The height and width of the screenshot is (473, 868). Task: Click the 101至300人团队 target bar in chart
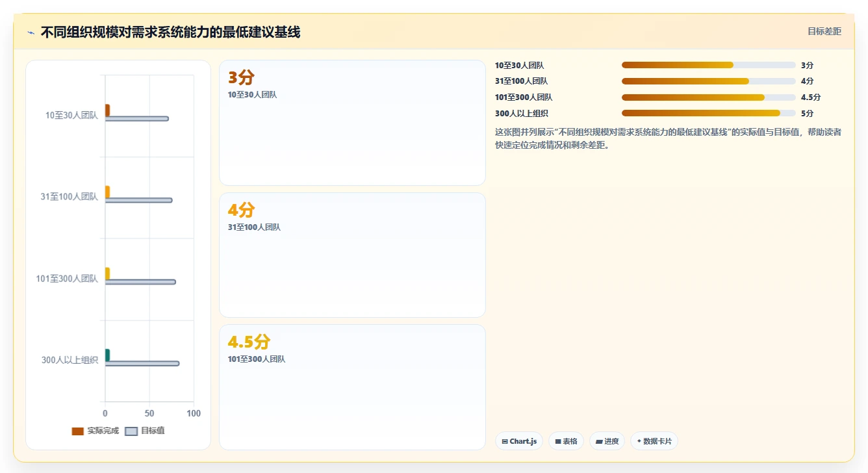point(140,282)
